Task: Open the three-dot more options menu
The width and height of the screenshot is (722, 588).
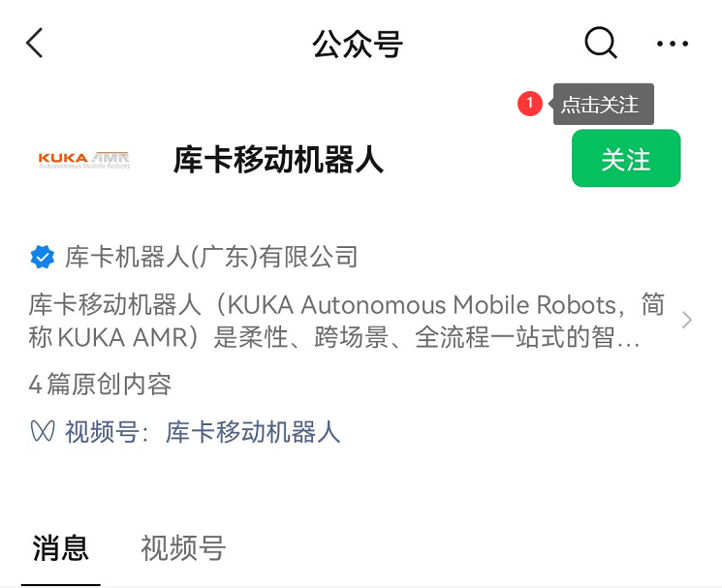Action: (x=673, y=44)
